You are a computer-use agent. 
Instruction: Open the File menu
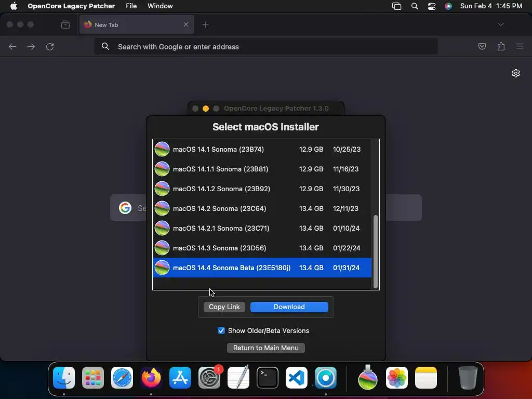tap(131, 6)
